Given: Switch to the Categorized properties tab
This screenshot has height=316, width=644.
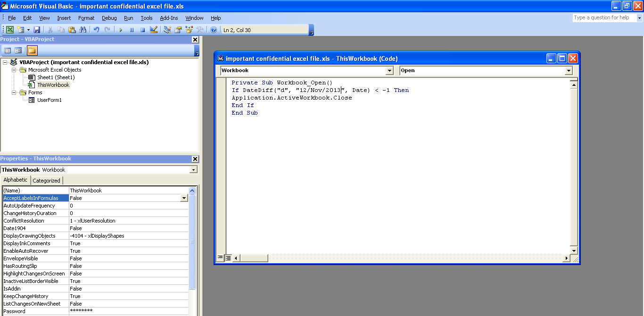Looking at the screenshot, I should point(47,180).
